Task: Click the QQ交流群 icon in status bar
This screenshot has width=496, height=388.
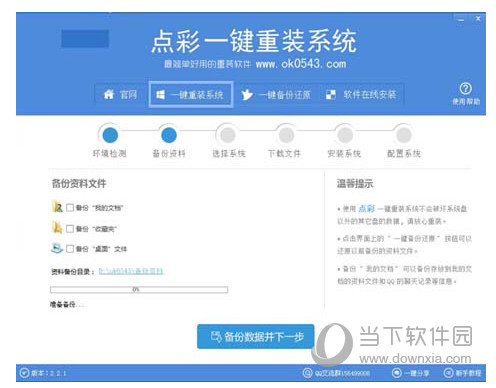Action: point(307,373)
